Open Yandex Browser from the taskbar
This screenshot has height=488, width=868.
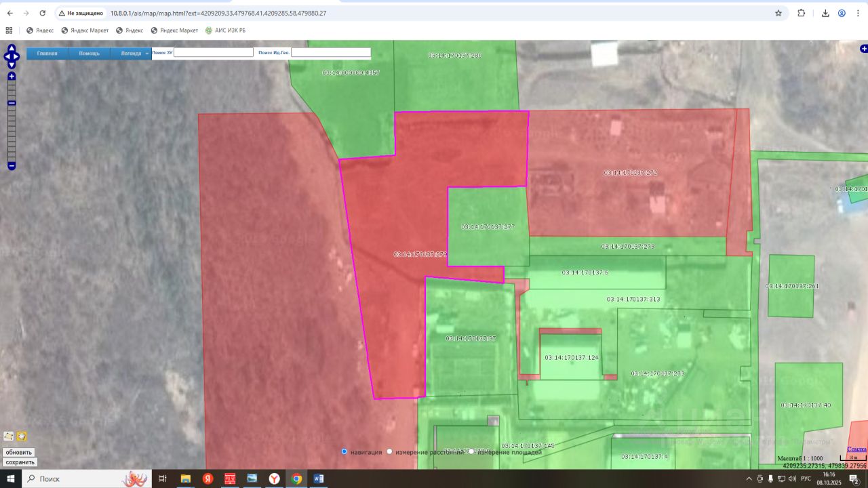tap(274, 479)
